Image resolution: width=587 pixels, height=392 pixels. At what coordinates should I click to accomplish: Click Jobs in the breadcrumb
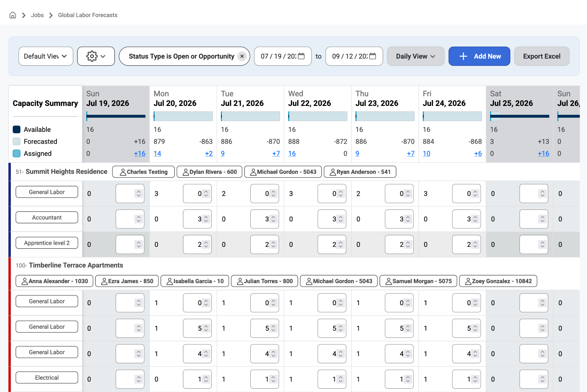pos(37,15)
